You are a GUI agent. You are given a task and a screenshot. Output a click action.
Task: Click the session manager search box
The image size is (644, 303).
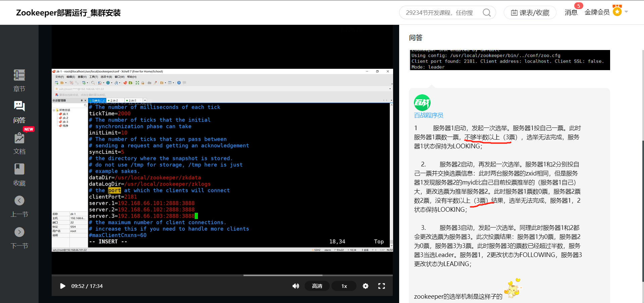tap(69, 105)
